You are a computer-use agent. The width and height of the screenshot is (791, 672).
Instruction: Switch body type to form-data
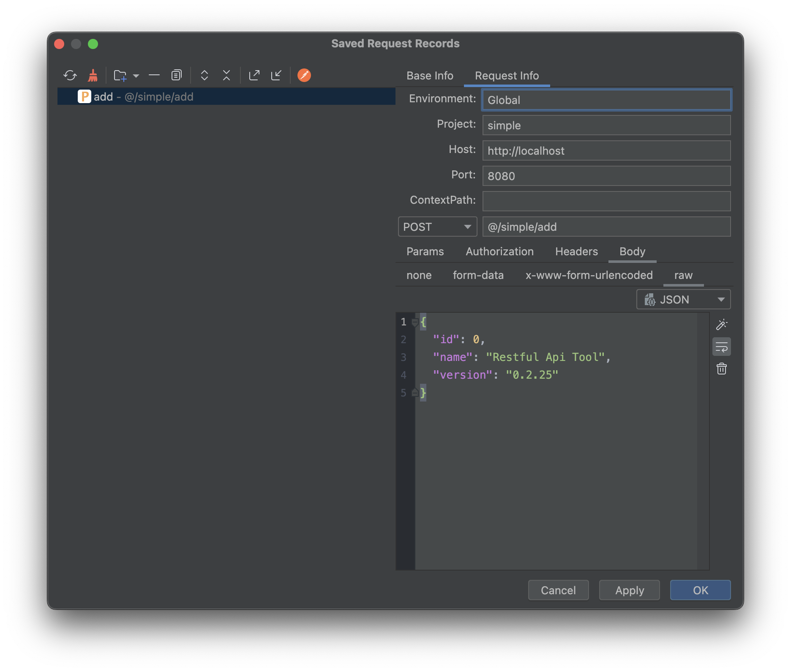point(478,275)
